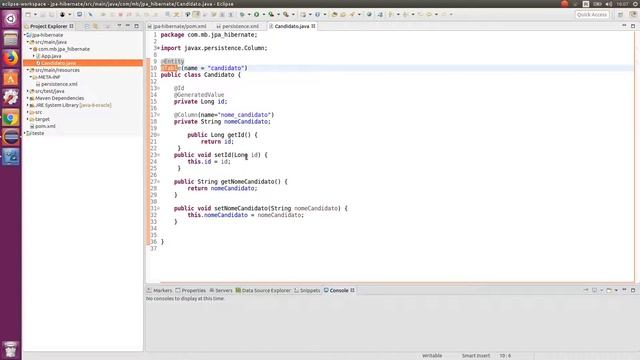640x360 pixels.
Task: Click the Smart Insert status bar entry
Action: [476, 356]
